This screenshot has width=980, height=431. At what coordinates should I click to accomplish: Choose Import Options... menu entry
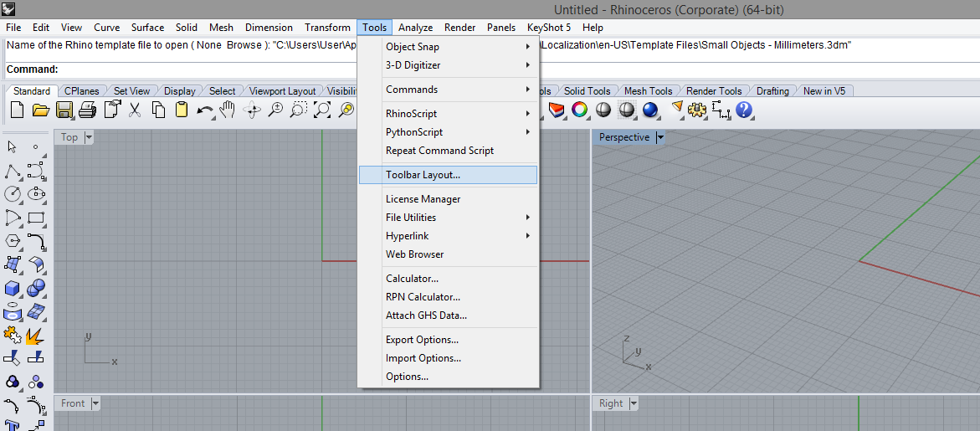[448, 358]
